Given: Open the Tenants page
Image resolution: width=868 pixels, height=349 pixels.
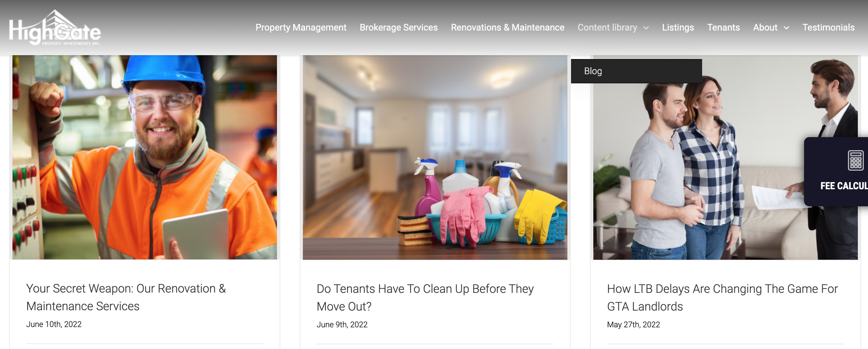Looking at the screenshot, I should tap(724, 27).
